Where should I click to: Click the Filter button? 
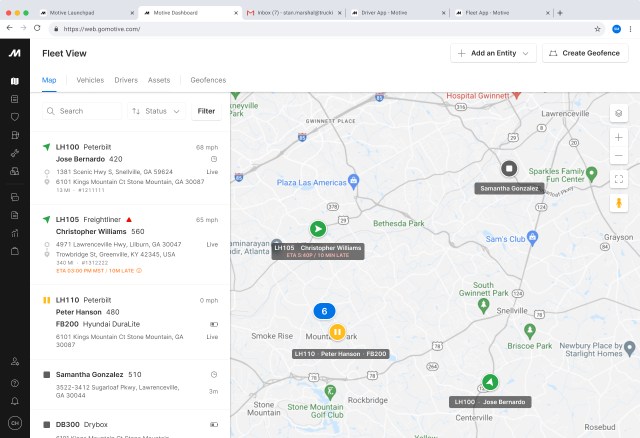click(206, 111)
